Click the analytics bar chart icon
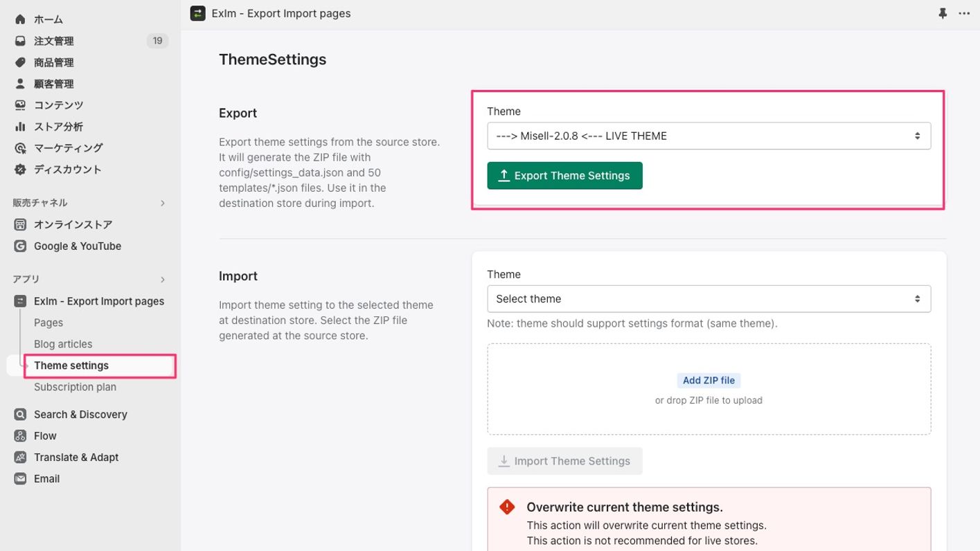980x551 pixels. pyautogui.click(x=20, y=127)
